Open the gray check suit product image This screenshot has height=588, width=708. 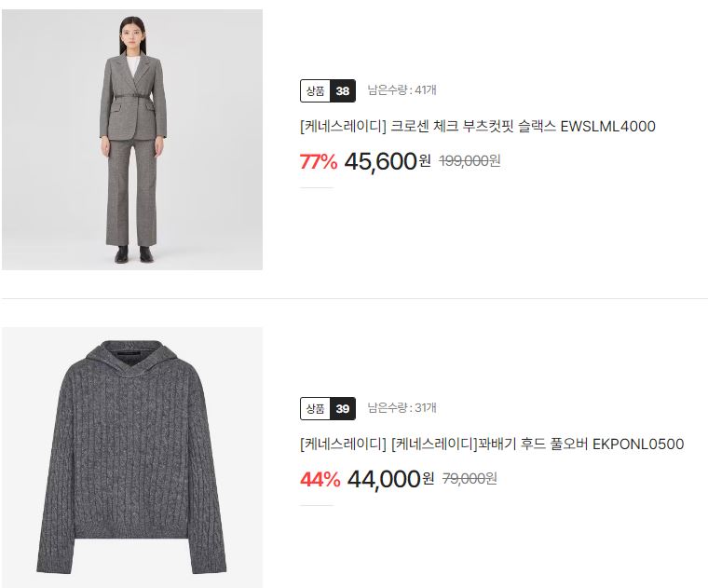[x=132, y=140]
